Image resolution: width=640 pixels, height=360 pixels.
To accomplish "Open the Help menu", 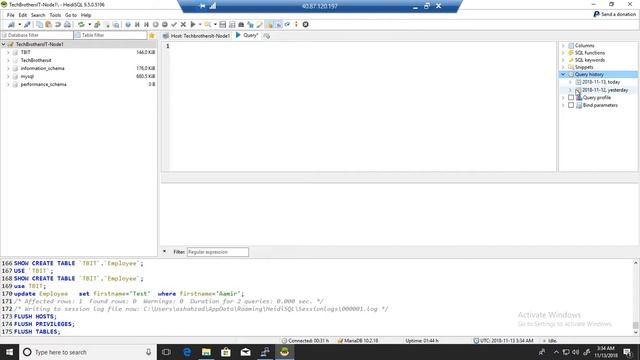I will tap(86, 15).
